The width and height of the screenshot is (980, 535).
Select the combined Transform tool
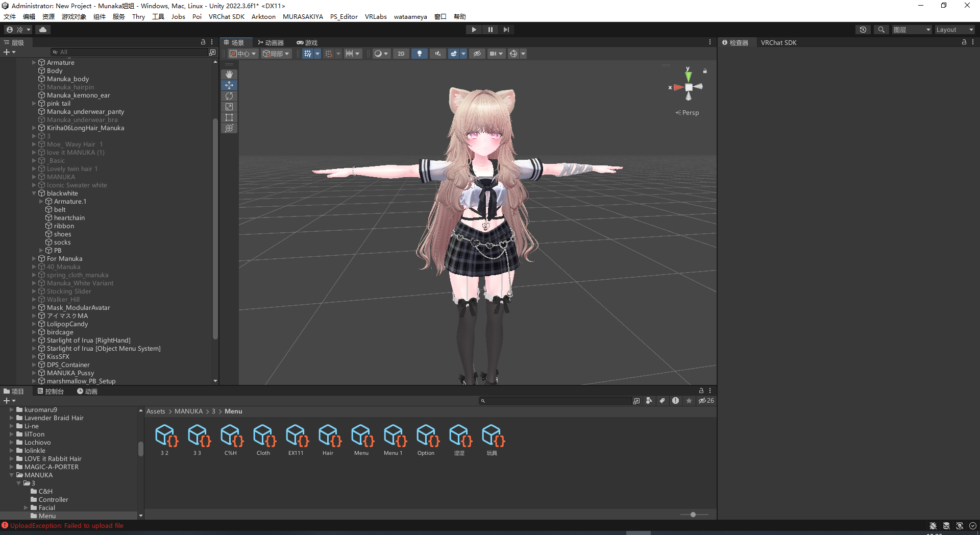pyautogui.click(x=229, y=128)
